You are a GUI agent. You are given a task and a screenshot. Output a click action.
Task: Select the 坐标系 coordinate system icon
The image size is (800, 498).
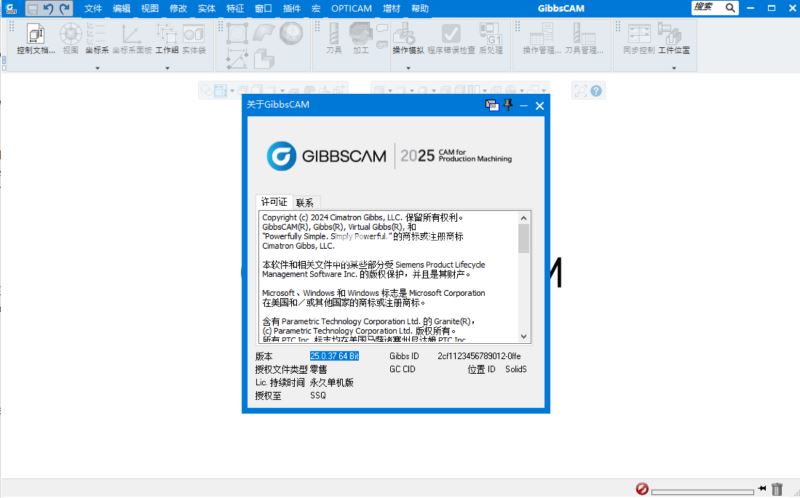[97, 38]
